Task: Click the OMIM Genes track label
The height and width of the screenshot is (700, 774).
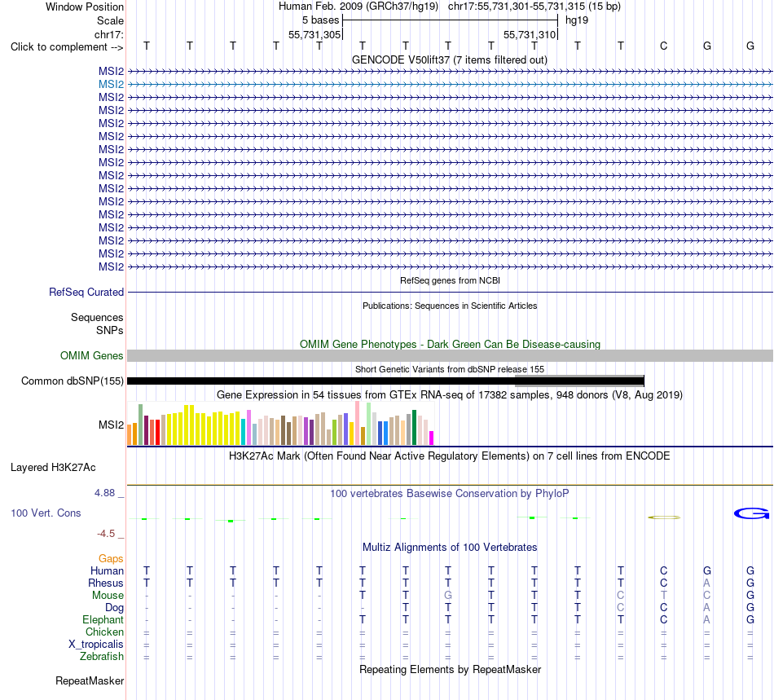Action: click(x=92, y=355)
